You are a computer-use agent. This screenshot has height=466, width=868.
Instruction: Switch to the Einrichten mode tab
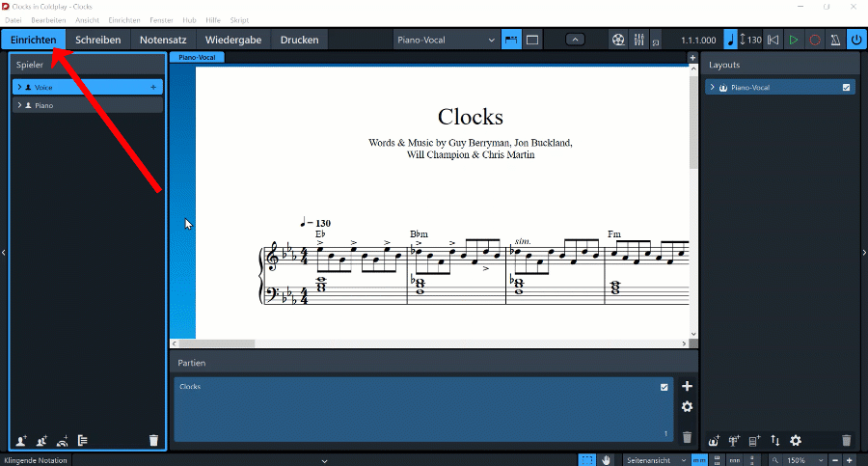pyautogui.click(x=33, y=40)
